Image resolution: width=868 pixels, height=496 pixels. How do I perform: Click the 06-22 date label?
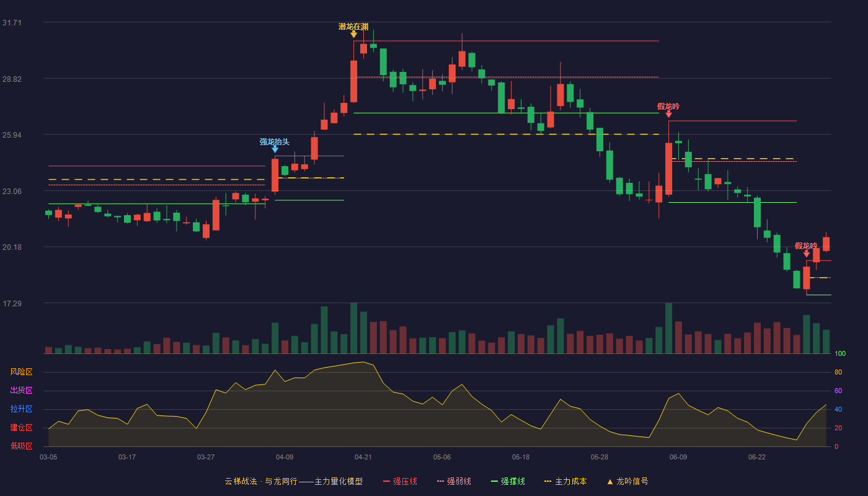click(757, 457)
